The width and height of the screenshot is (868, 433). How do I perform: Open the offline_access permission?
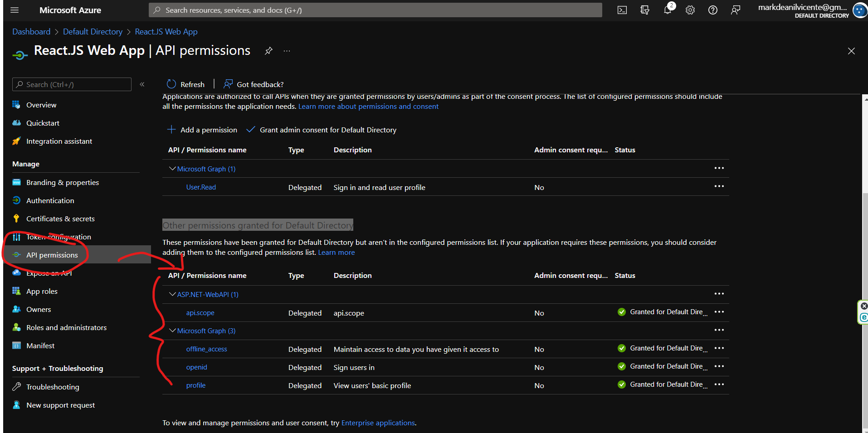[x=206, y=349]
